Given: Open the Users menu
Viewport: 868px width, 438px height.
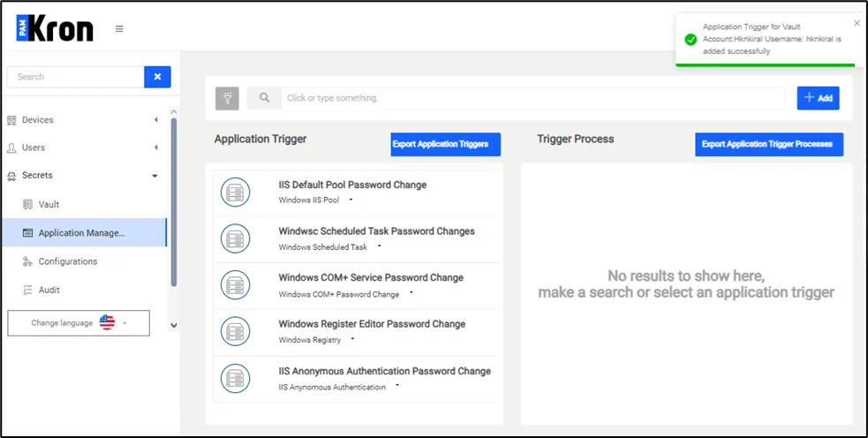Looking at the screenshot, I should 34,147.
